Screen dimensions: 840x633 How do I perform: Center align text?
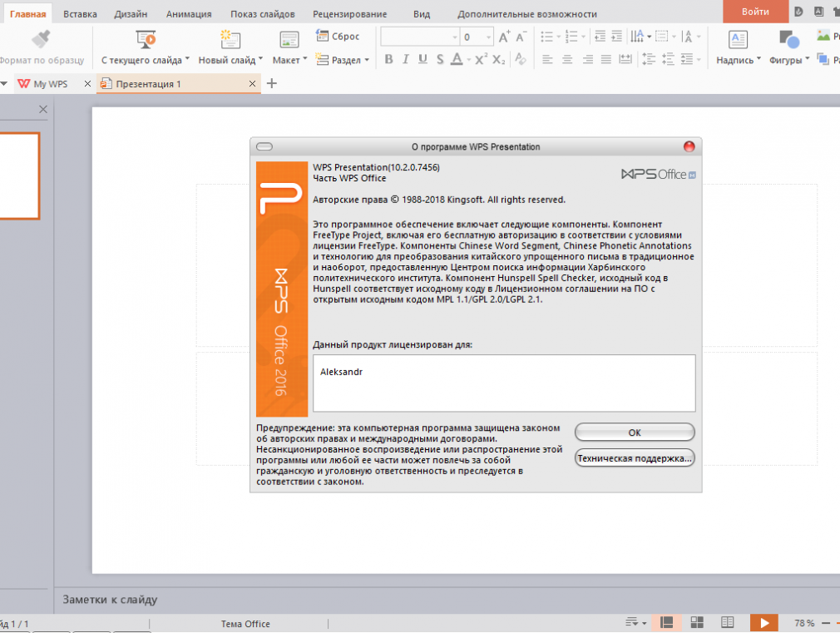[567, 59]
